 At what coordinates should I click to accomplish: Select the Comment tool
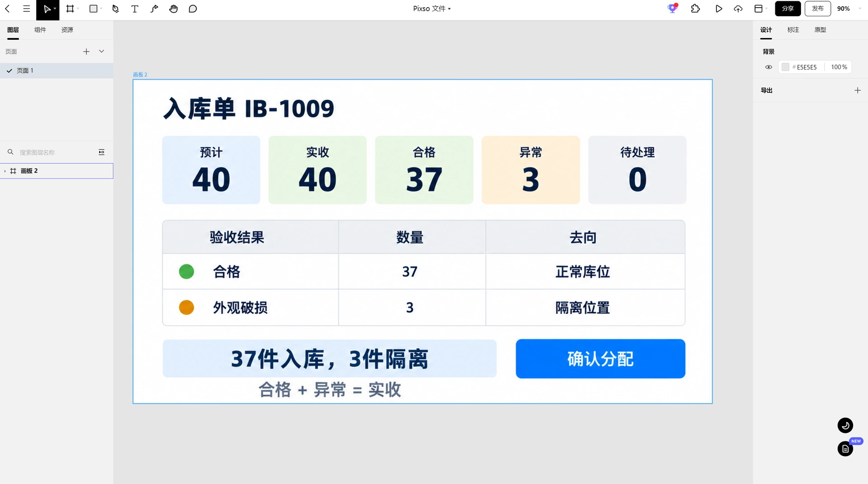pyautogui.click(x=193, y=9)
